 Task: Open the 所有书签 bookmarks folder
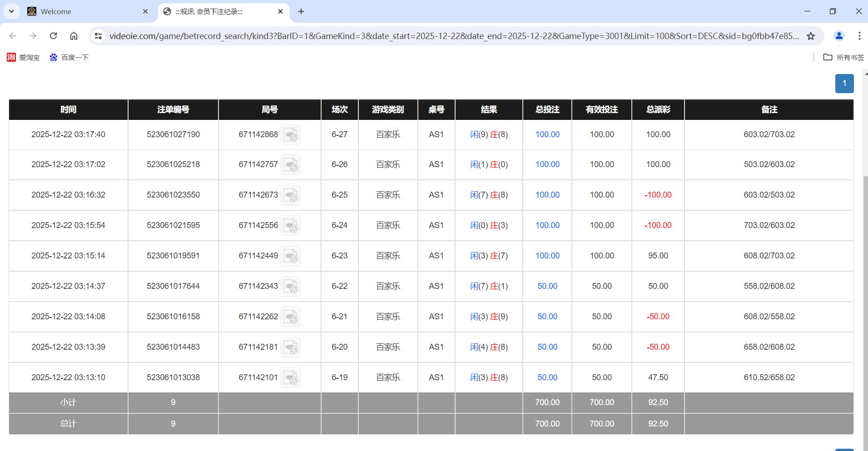(843, 57)
